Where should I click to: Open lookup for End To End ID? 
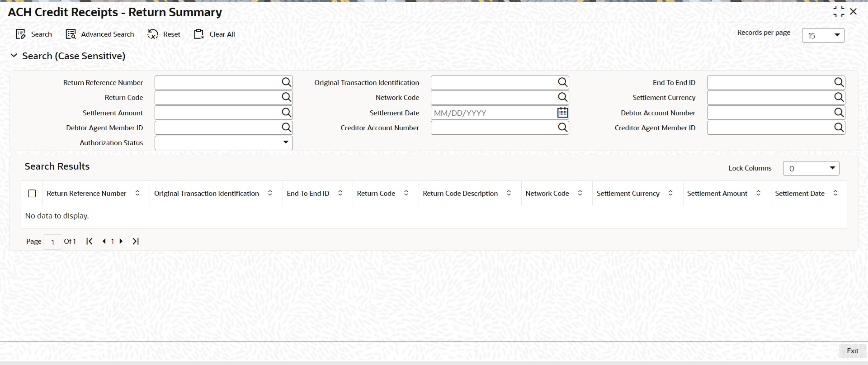839,82
